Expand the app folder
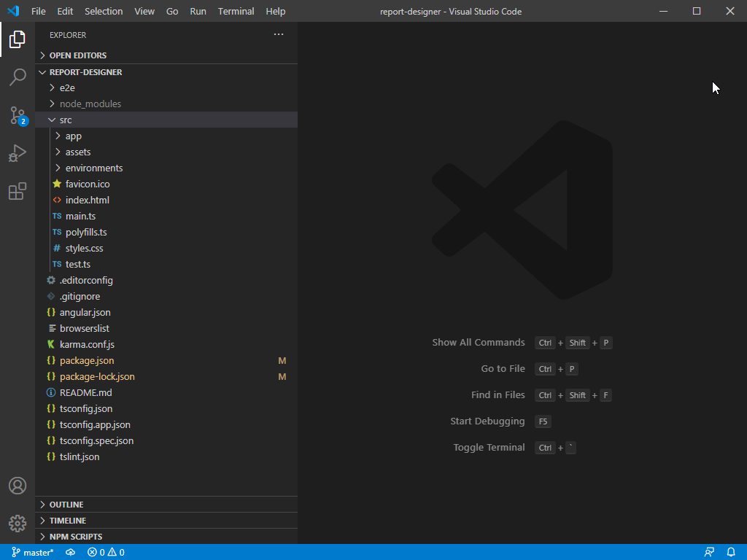The height and width of the screenshot is (560, 747). point(166,136)
